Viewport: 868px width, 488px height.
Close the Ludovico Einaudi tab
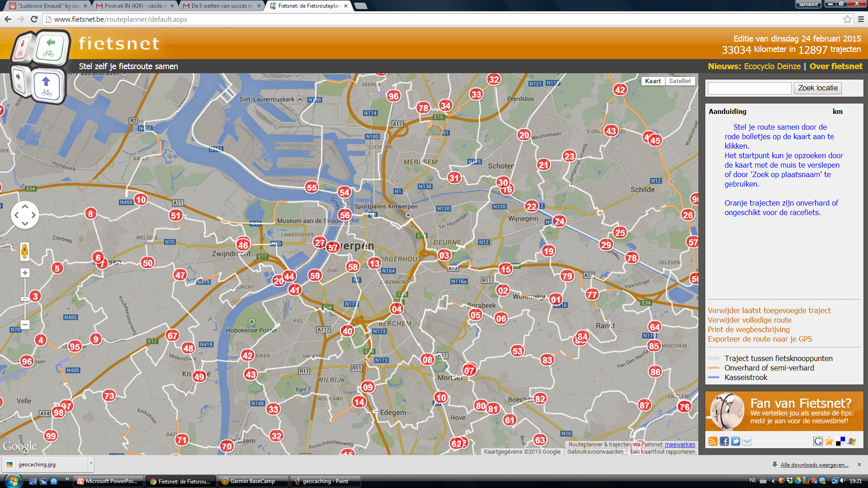pos(85,6)
